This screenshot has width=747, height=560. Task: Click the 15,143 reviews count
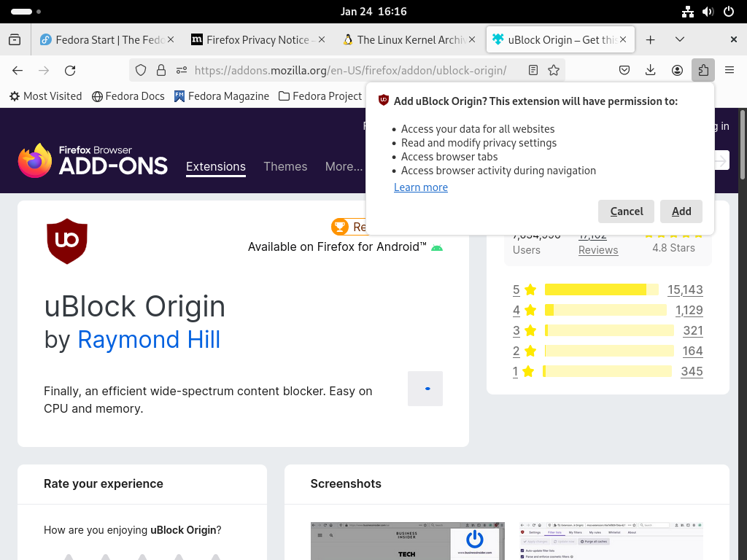tap(685, 289)
